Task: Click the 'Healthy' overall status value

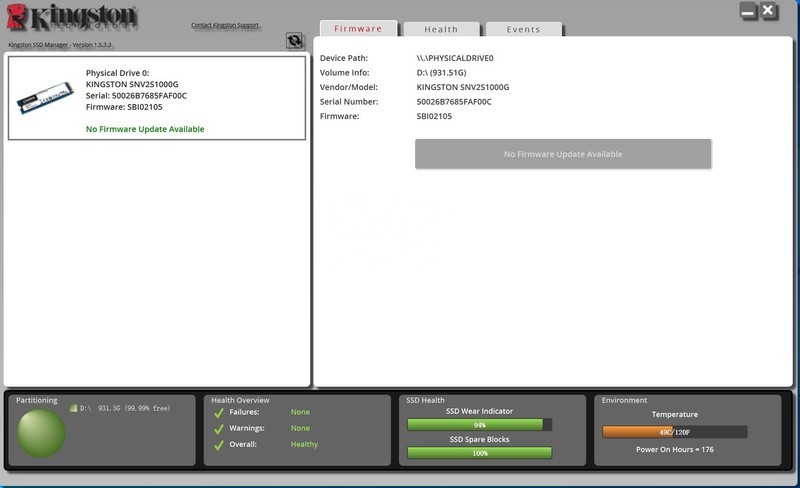Action: [304, 444]
